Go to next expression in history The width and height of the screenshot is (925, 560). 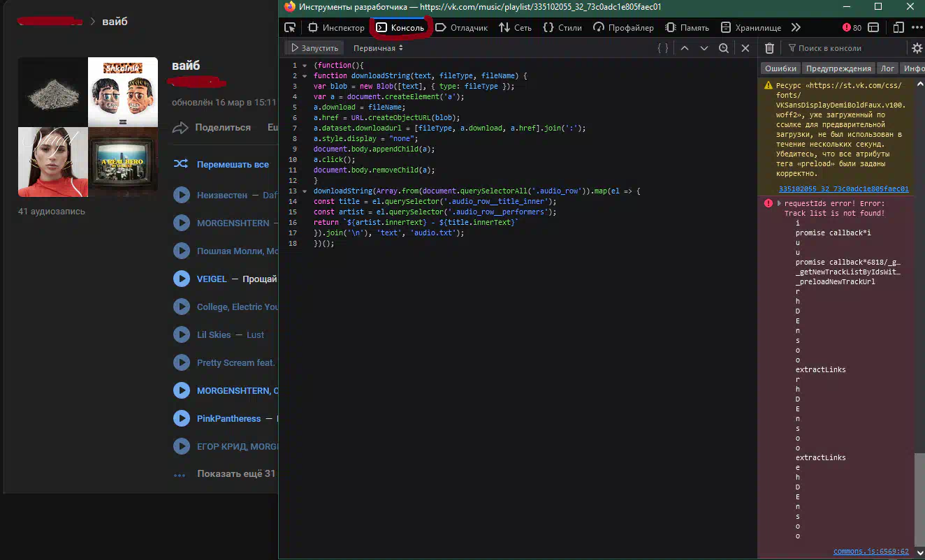[x=704, y=48]
